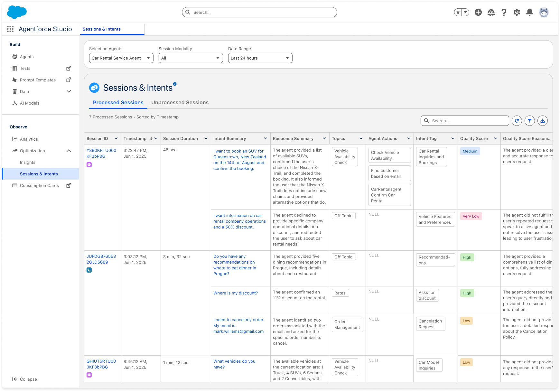Open the user profile avatar
Screen dimensions: 560x392
pyautogui.click(x=544, y=12)
